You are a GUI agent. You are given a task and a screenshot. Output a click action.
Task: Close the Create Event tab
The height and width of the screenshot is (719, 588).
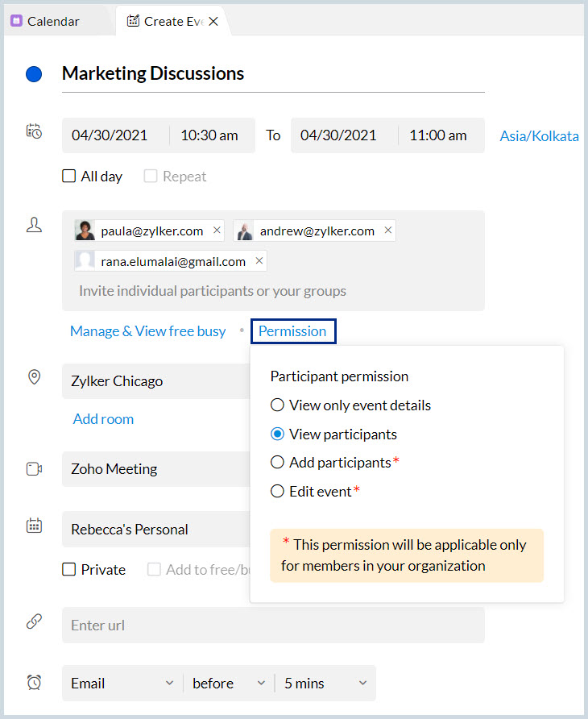(x=213, y=22)
